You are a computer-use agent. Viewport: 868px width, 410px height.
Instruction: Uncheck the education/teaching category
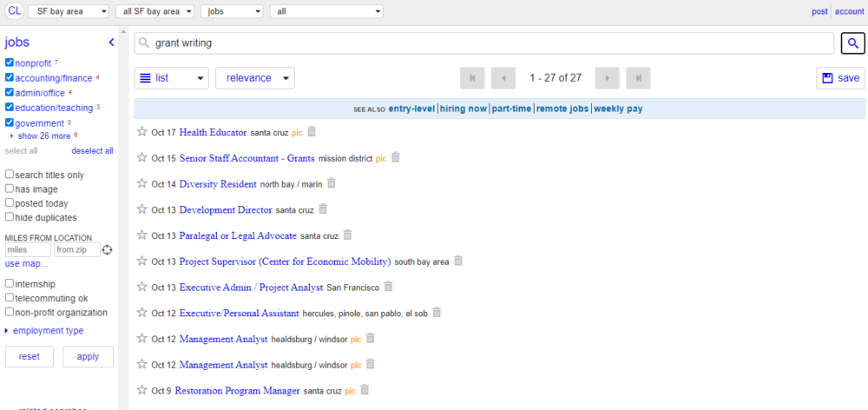click(x=9, y=107)
